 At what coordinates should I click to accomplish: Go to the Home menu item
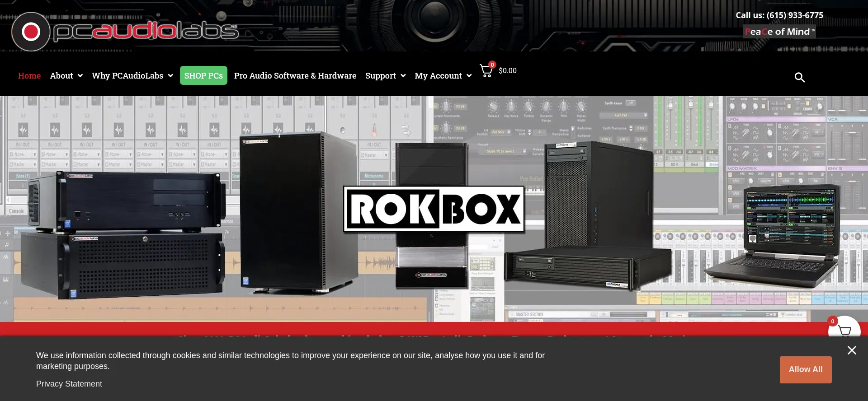(29, 75)
